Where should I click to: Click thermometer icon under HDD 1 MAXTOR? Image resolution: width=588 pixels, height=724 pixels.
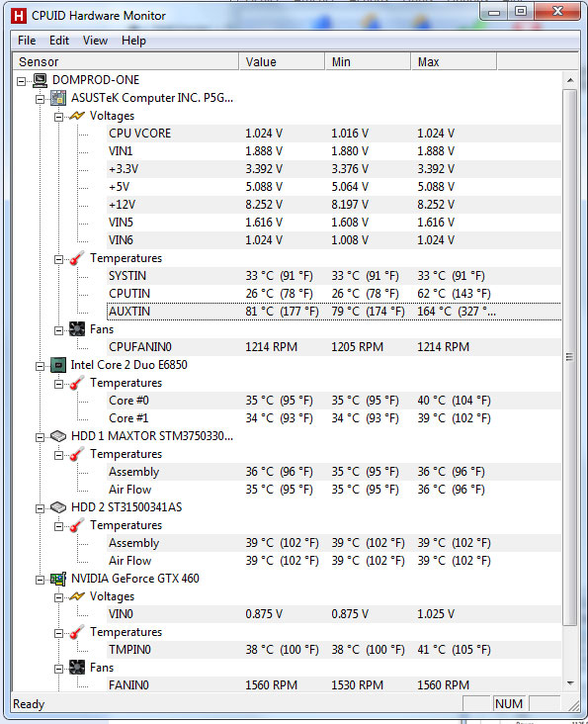tap(77, 454)
